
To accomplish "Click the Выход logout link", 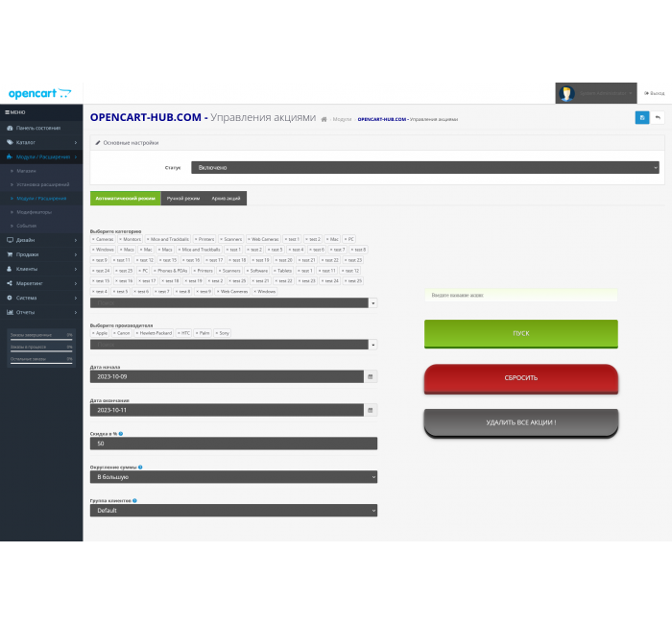I will [x=655, y=93].
